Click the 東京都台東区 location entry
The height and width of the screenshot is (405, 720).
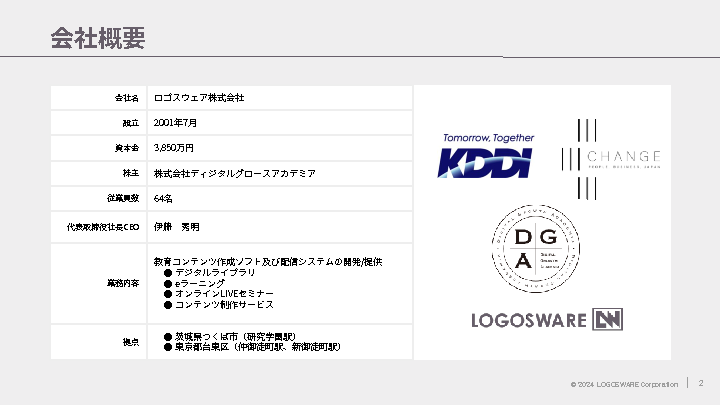pos(257,347)
